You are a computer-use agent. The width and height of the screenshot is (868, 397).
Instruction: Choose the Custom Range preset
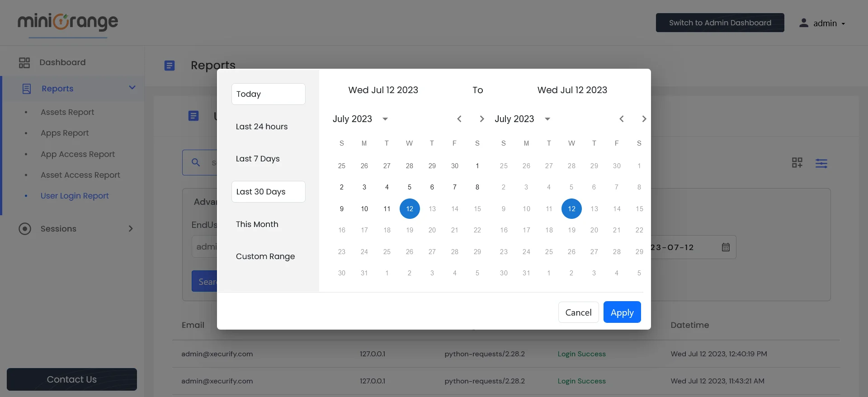click(x=265, y=256)
